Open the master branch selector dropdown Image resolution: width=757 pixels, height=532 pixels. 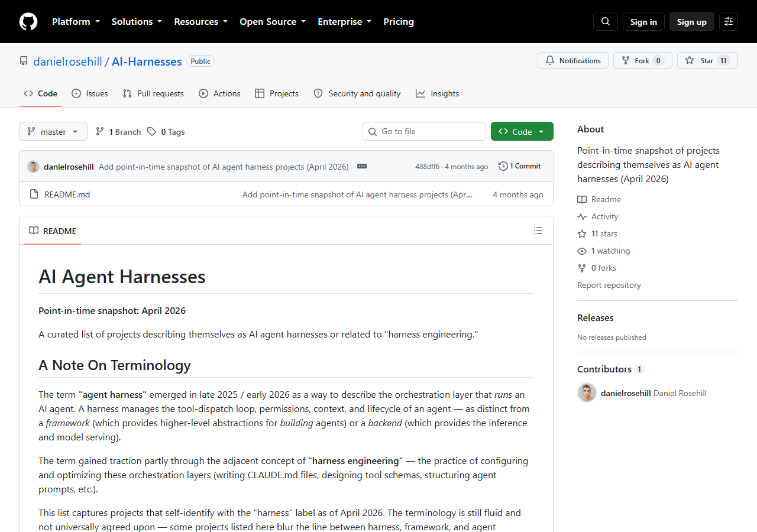click(x=53, y=131)
